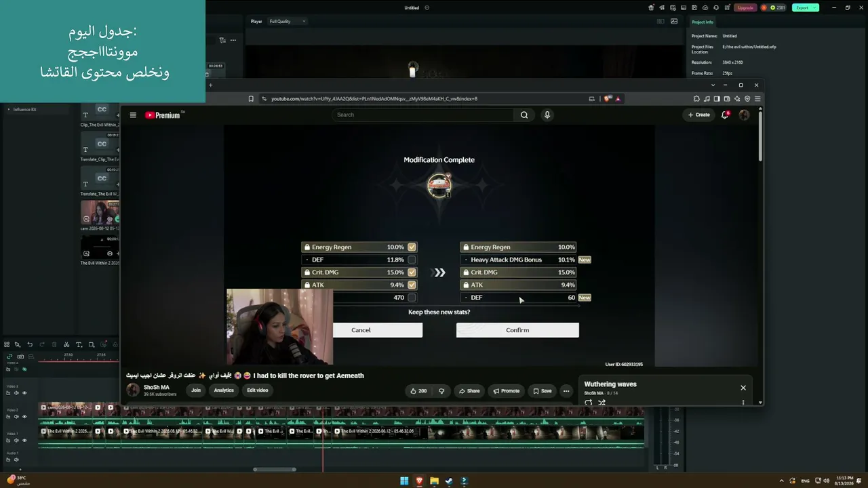This screenshot has height=488, width=868.
Task: Click the Confirm button
Action: point(517,330)
